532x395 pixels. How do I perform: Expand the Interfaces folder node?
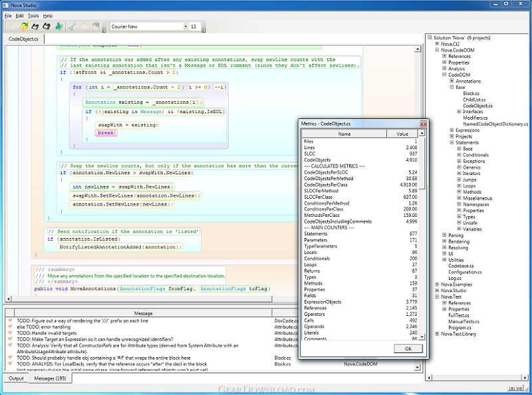[459, 111]
